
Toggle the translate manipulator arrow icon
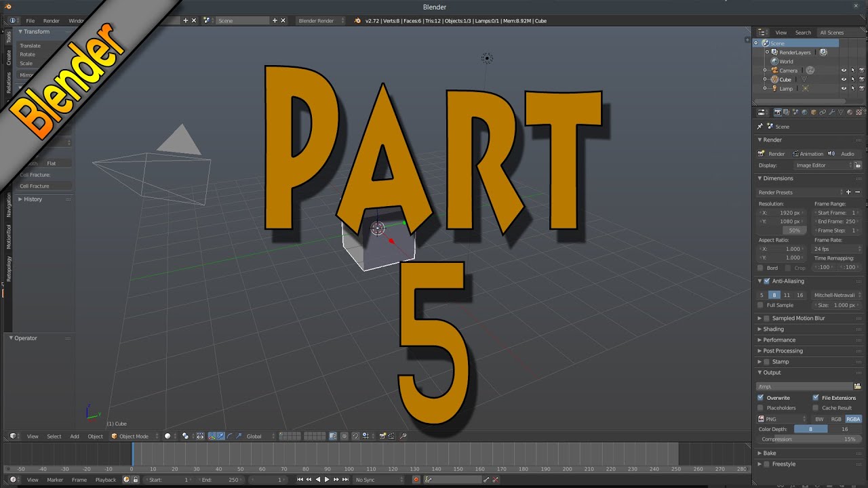click(x=220, y=436)
